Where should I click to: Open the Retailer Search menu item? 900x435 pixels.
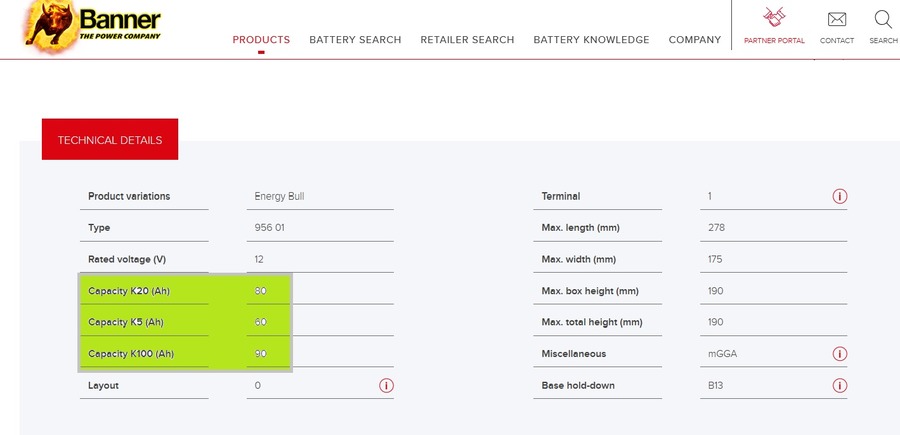point(467,40)
